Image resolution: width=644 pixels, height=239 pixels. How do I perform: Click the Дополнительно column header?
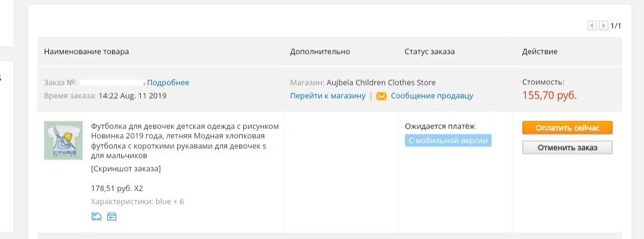(320, 52)
